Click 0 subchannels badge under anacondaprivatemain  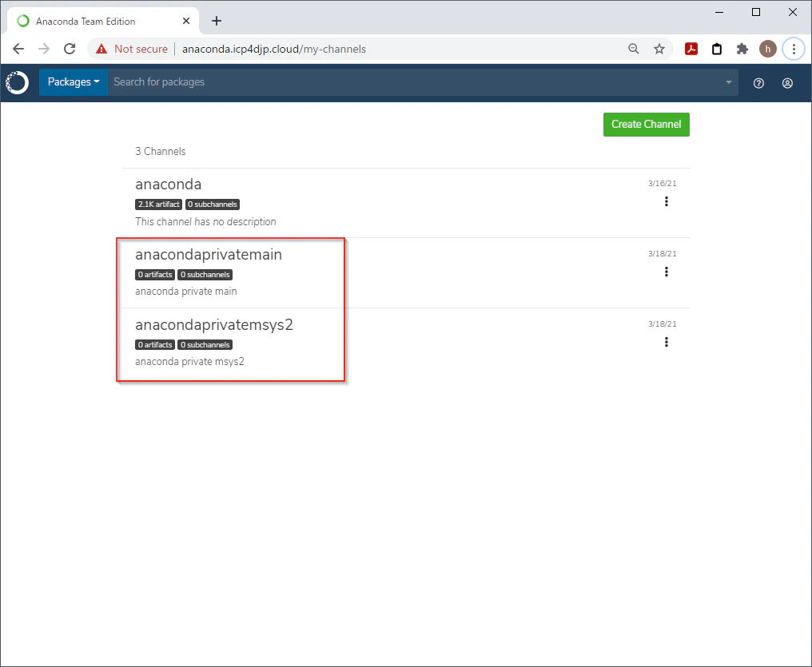coord(205,275)
